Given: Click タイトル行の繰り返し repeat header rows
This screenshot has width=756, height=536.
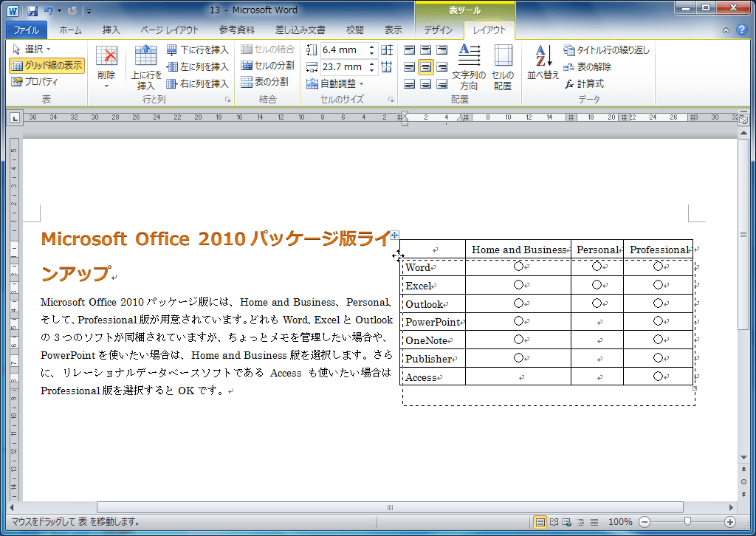Looking at the screenshot, I should (607, 49).
